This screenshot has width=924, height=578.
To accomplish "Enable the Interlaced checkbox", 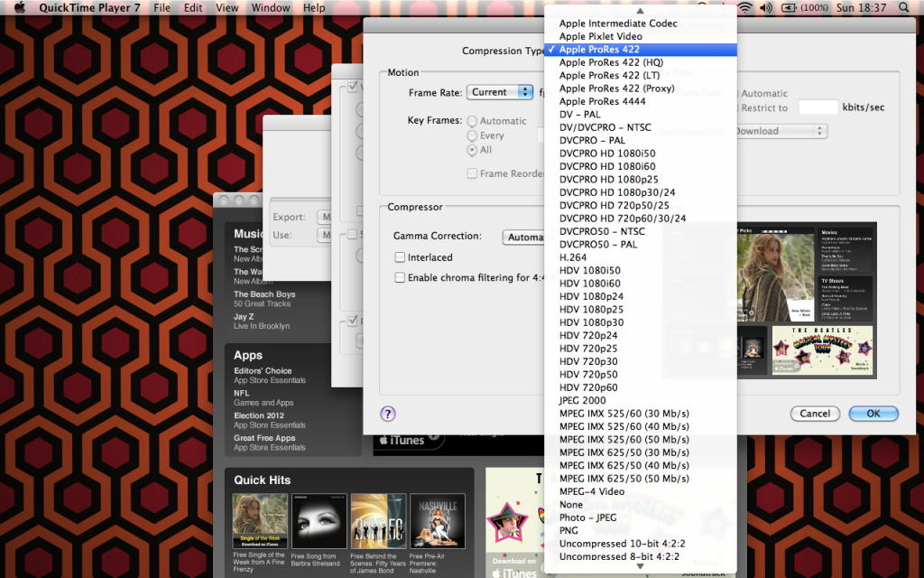I will [400, 257].
